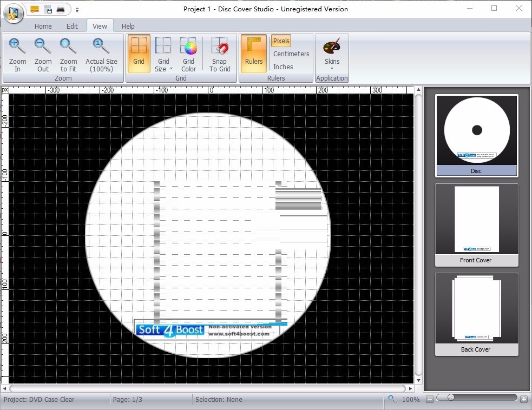Open the Edit tab

pos(72,25)
